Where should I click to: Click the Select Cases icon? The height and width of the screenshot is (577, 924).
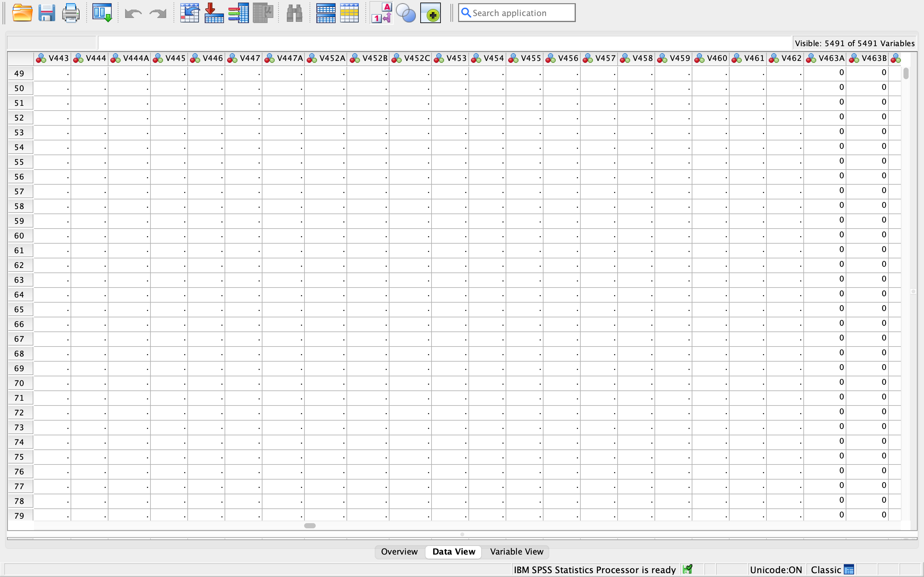click(x=349, y=13)
